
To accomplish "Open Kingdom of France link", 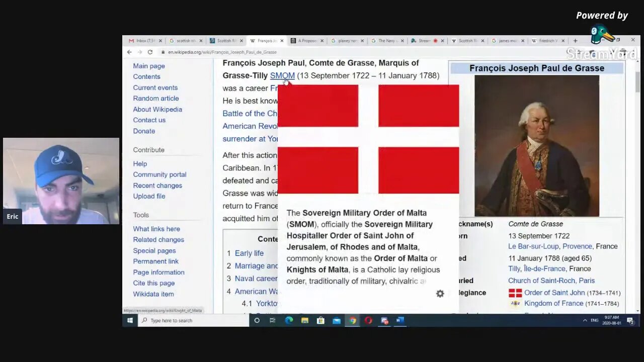I will 553,303.
